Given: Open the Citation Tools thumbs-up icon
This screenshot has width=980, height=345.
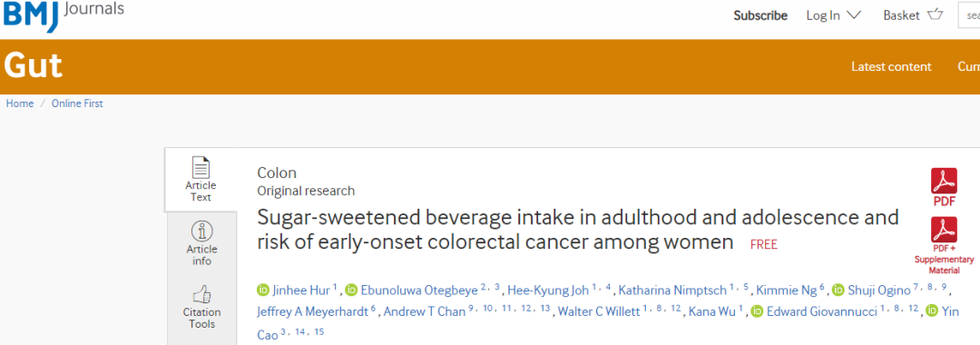Looking at the screenshot, I should click(x=201, y=294).
